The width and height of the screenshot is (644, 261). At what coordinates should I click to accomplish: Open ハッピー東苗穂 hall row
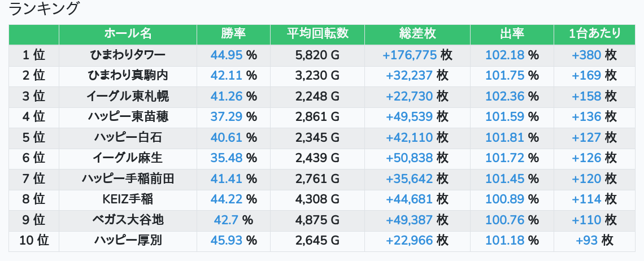click(x=128, y=116)
